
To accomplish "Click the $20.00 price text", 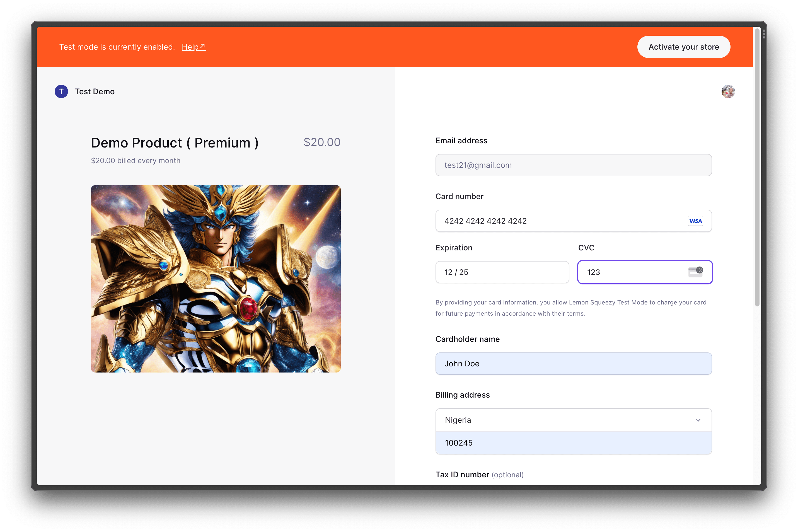I will click(322, 142).
